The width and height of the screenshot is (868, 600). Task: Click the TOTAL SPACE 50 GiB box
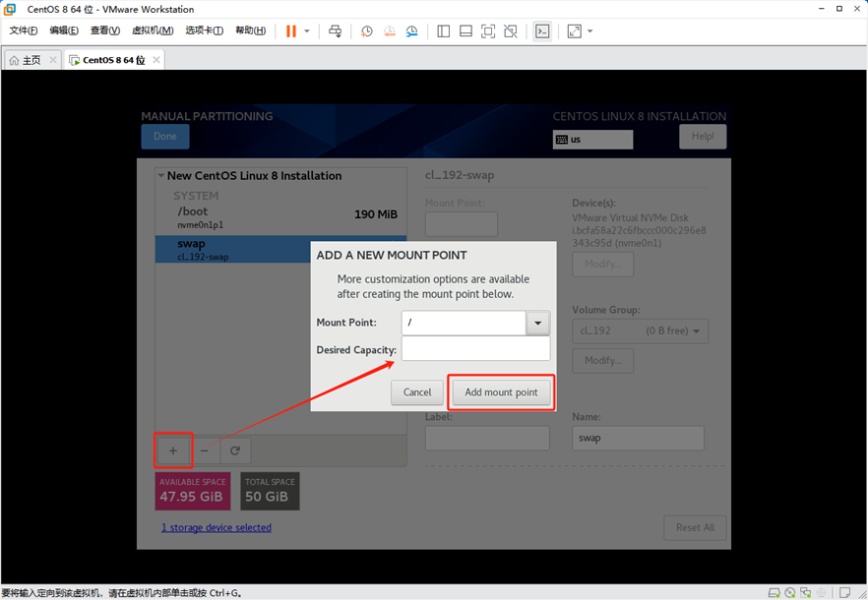pyautogui.click(x=270, y=491)
